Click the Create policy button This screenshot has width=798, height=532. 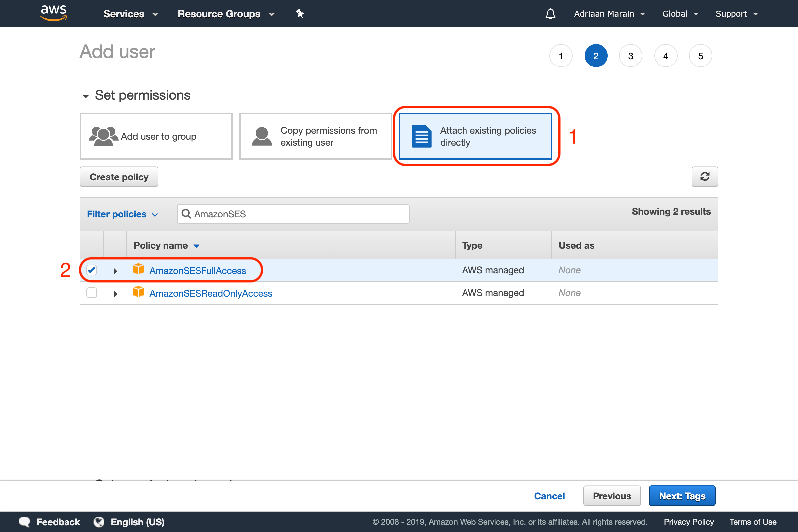click(x=119, y=177)
